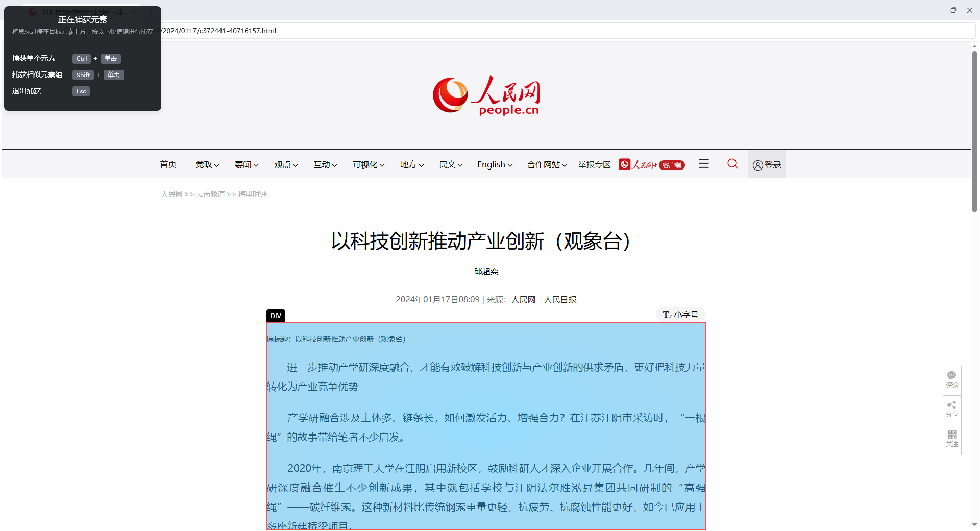980x531 pixels.
Task: Expand the 互动 dropdown menu
Action: coord(325,164)
